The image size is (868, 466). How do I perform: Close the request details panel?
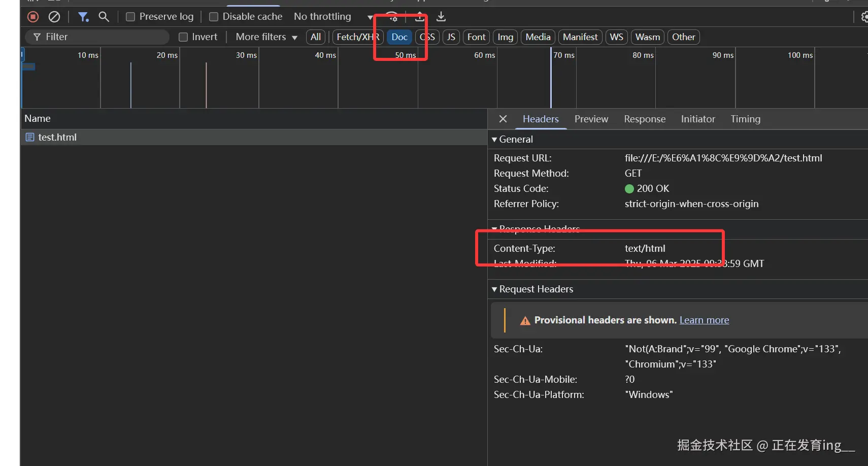(x=503, y=119)
